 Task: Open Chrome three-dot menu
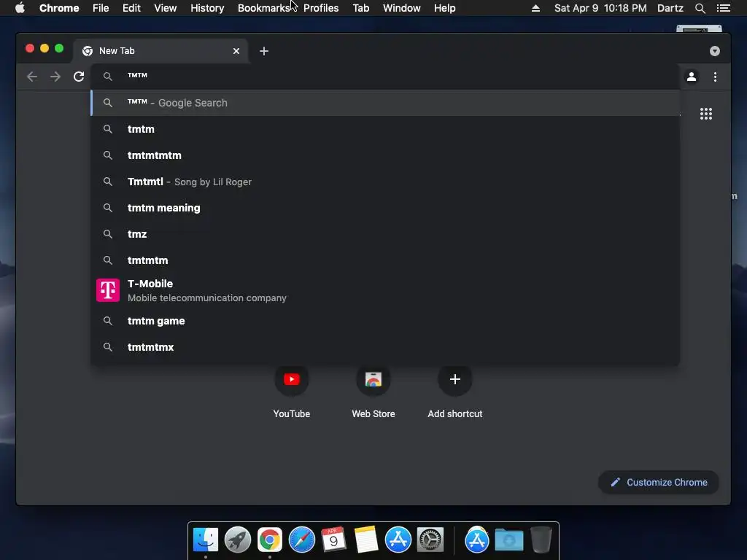tap(715, 77)
